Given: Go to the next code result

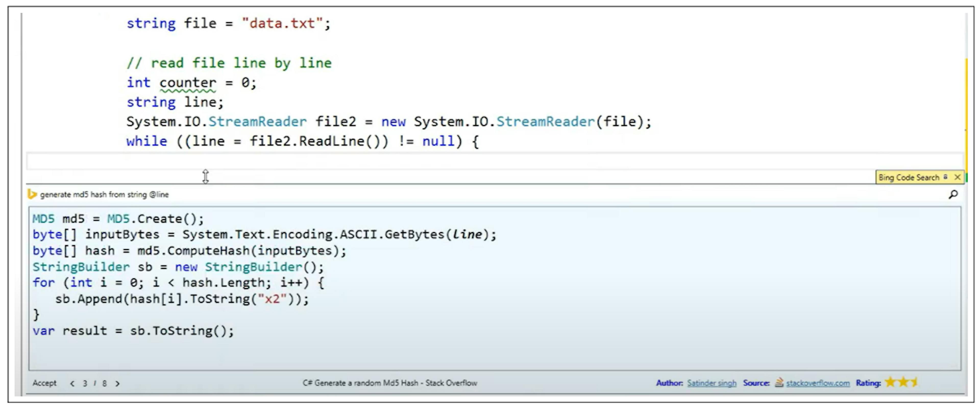Looking at the screenshot, I should pos(118,383).
